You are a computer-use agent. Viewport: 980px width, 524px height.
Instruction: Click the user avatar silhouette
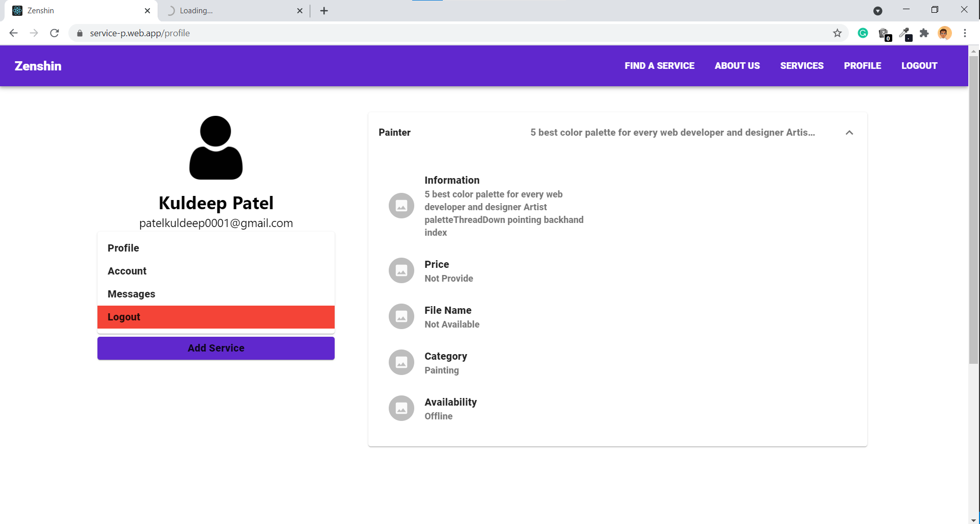[216, 147]
